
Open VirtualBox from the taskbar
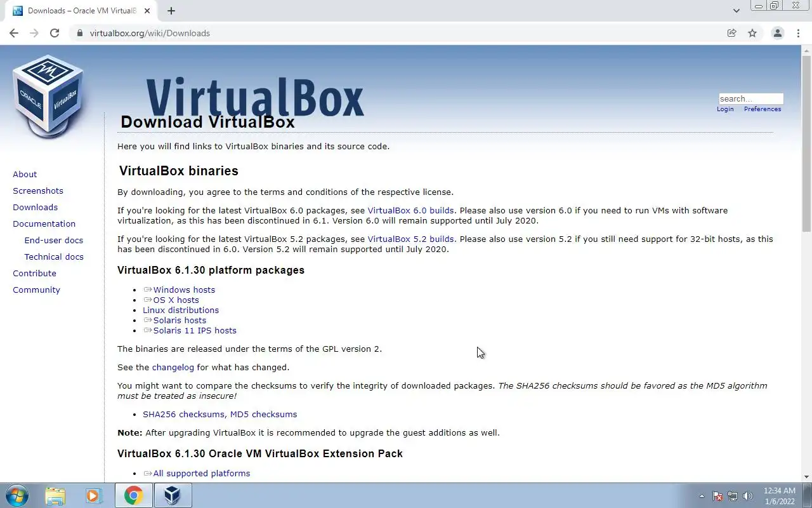173,495
